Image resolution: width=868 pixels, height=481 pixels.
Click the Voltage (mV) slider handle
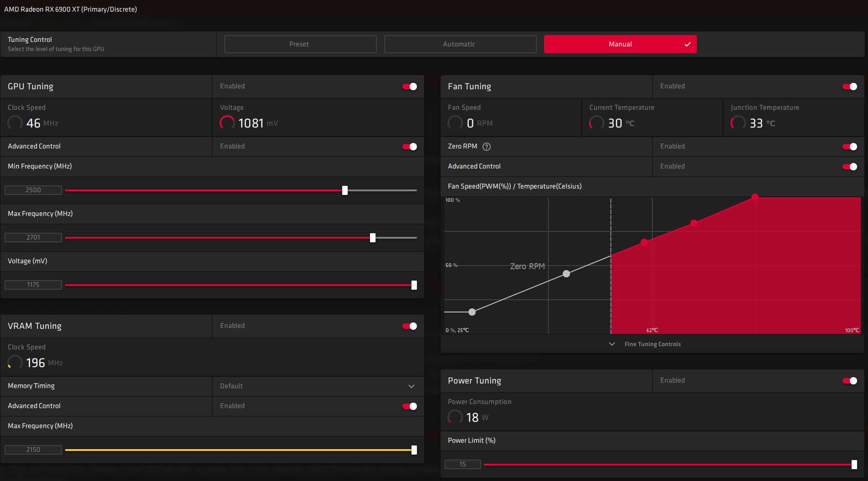414,285
